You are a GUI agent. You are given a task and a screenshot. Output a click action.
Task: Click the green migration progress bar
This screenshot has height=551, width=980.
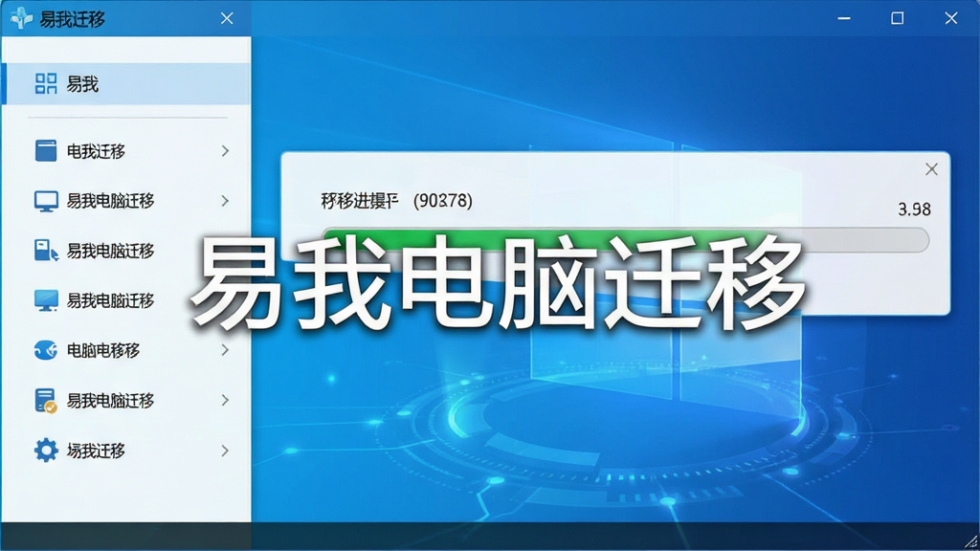(625, 240)
